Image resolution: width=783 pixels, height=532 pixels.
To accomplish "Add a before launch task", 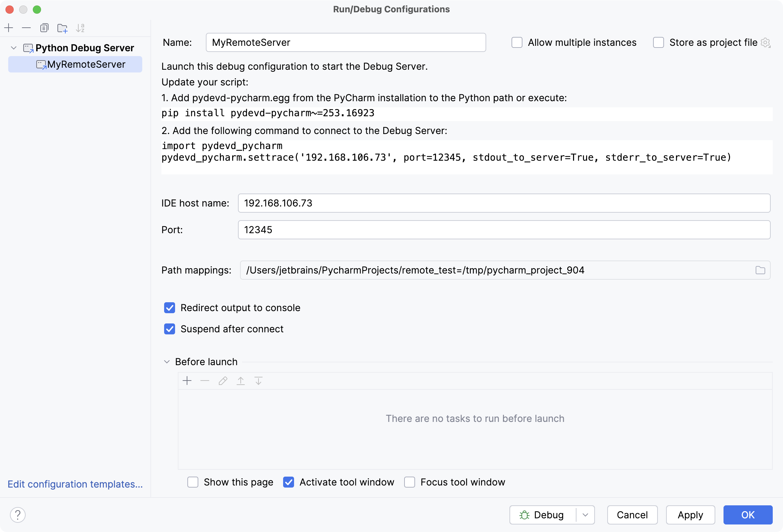I will [187, 381].
